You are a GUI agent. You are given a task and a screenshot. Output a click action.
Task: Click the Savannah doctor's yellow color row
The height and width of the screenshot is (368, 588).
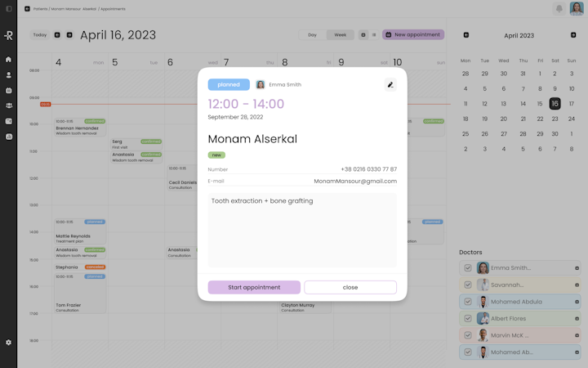(519, 285)
